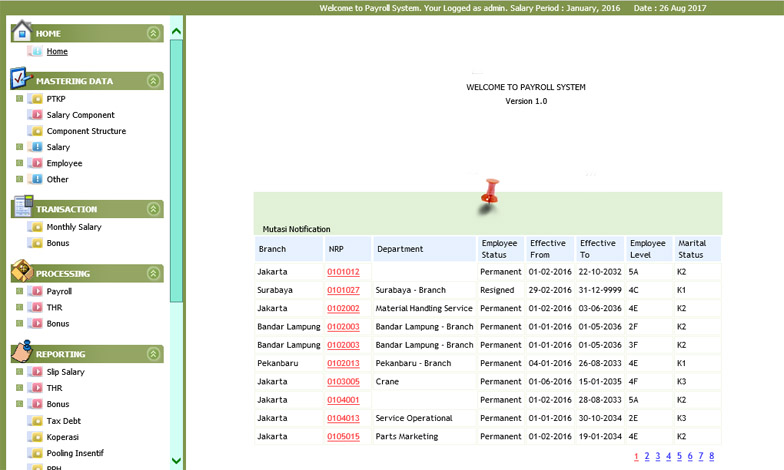Viewport: 784px width, 470px height.
Task: Click the Tax Debt yellow folder icon
Action: click(35, 421)
